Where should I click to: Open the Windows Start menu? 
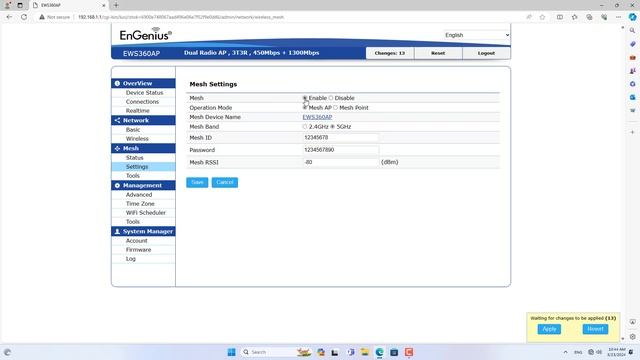pyautogui.click(x=231, y=352)
